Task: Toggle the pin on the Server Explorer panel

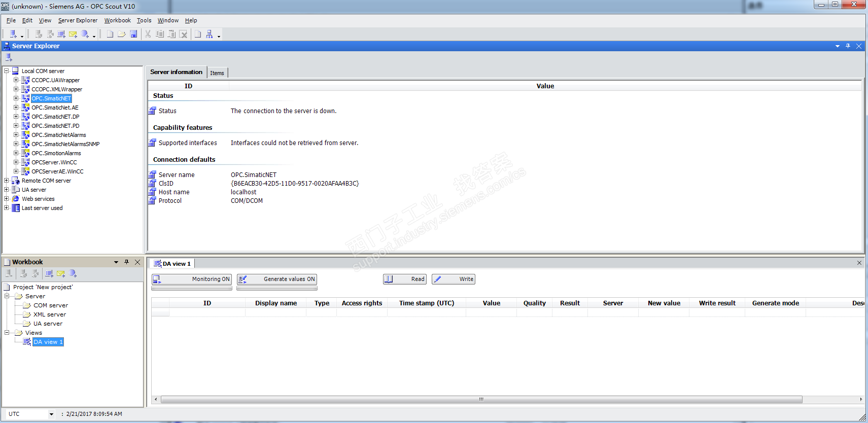Action: 848,46
